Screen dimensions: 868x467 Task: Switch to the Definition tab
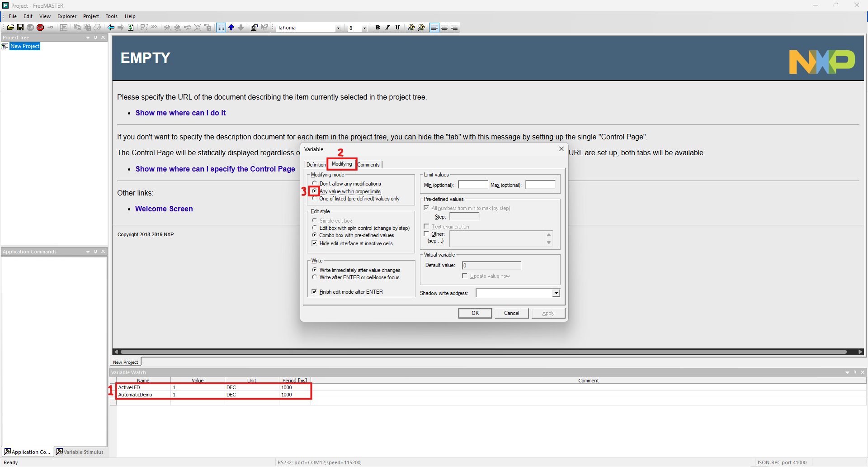316,165
